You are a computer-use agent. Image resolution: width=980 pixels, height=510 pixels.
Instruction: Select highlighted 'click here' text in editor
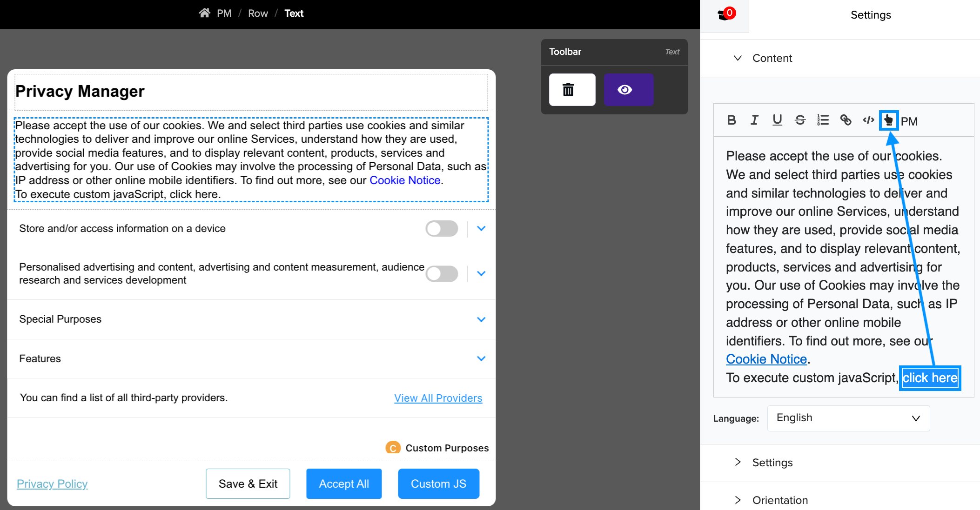click(x=930, y=378)
